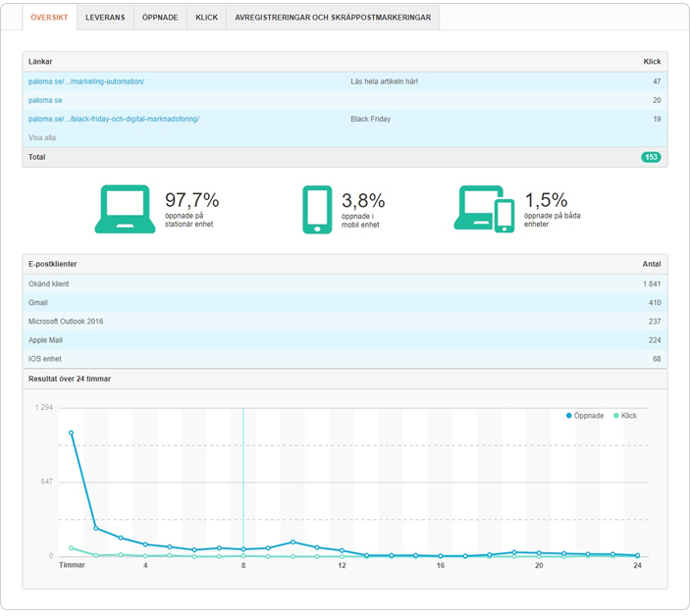This screenshot has height=616, width=690.
Task: Click the first Klick data point on chart
Action: (72, 548)
